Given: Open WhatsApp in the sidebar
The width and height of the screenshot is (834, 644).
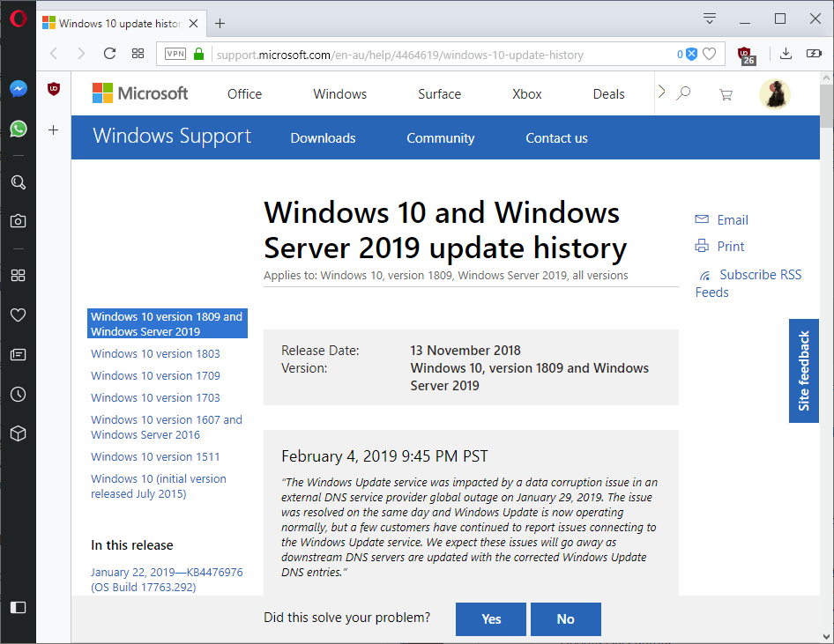Looking at the screenshot, I should 19,129.
